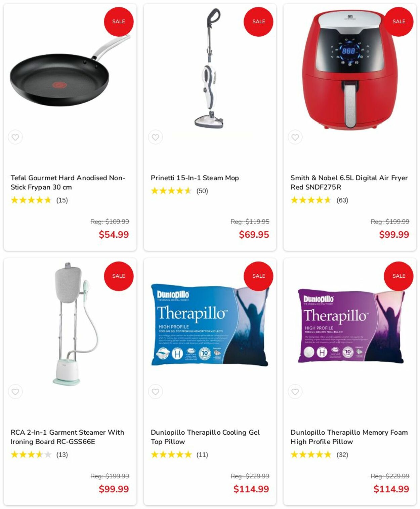This screenshot has height=509, width=420.
Task: Open Smith & Nobel 6.5L Air Fryer title
Action: [349, 182]
